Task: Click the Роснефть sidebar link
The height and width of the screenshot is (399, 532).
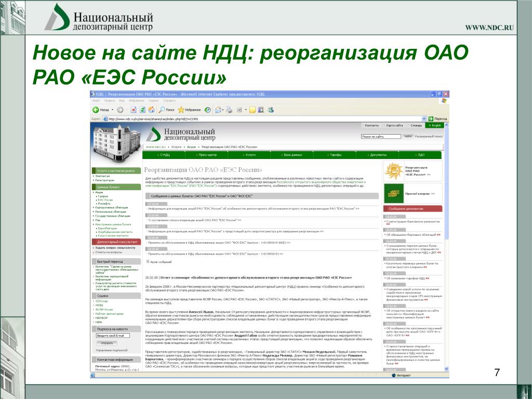Action: (104, 204)
